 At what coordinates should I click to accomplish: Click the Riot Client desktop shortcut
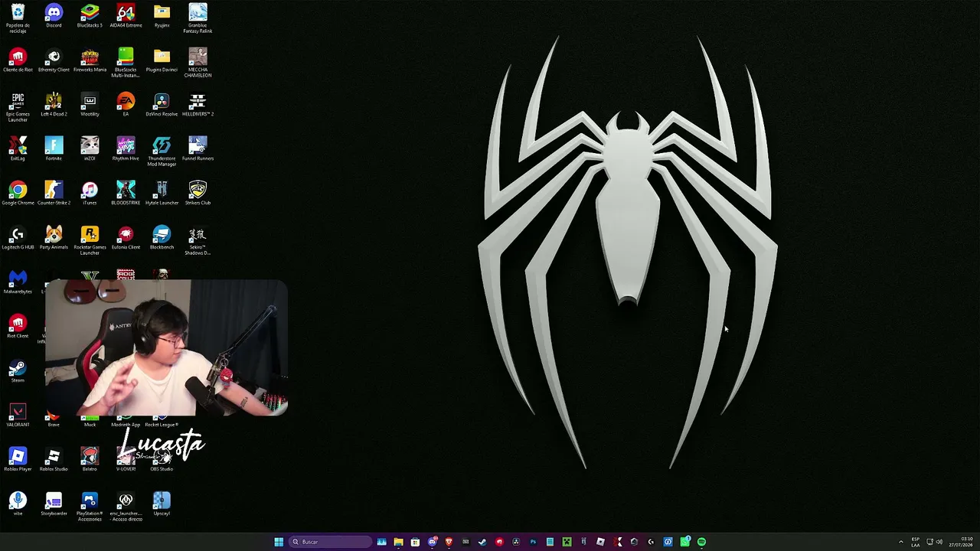click(18, 327)
